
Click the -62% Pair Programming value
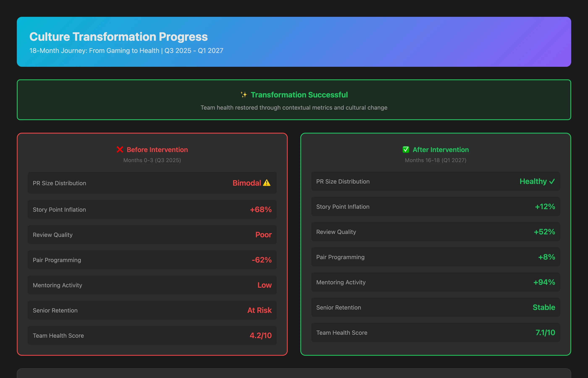point(262,260)
